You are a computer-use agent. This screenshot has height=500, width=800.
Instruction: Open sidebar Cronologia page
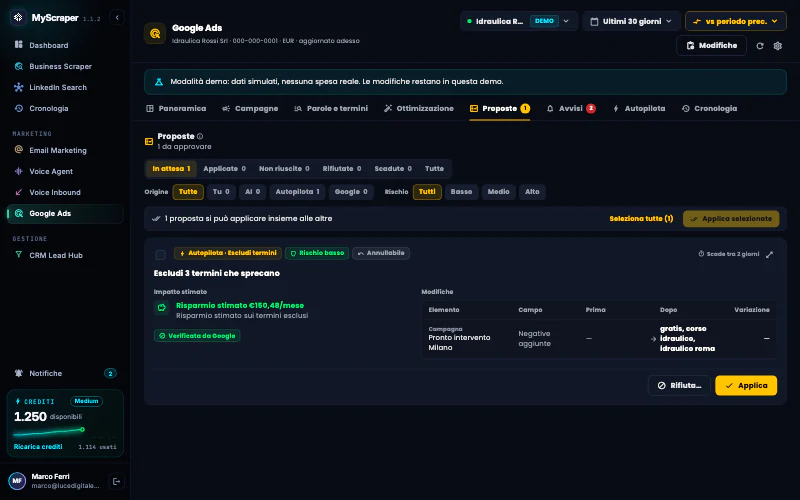click(65, 108)
